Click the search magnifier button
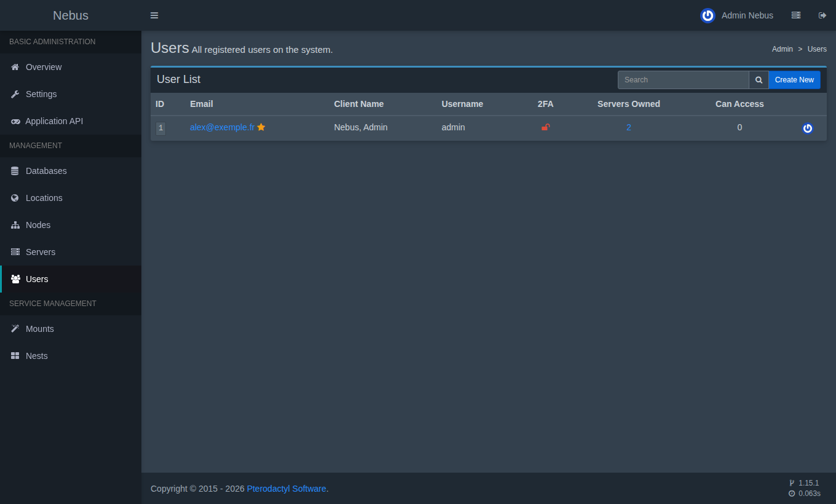836x504 pixels. 759,80
